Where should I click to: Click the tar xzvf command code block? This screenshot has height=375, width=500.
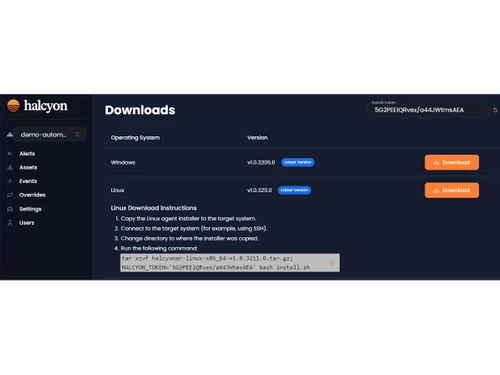coord(230,263)
